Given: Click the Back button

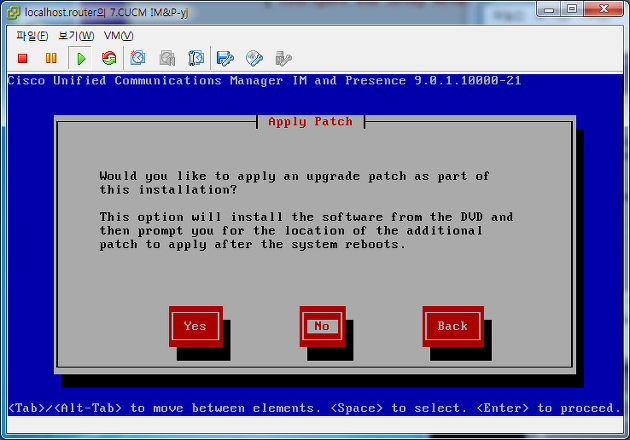Looking at the screenshot, I should click(x=453, y=326).
